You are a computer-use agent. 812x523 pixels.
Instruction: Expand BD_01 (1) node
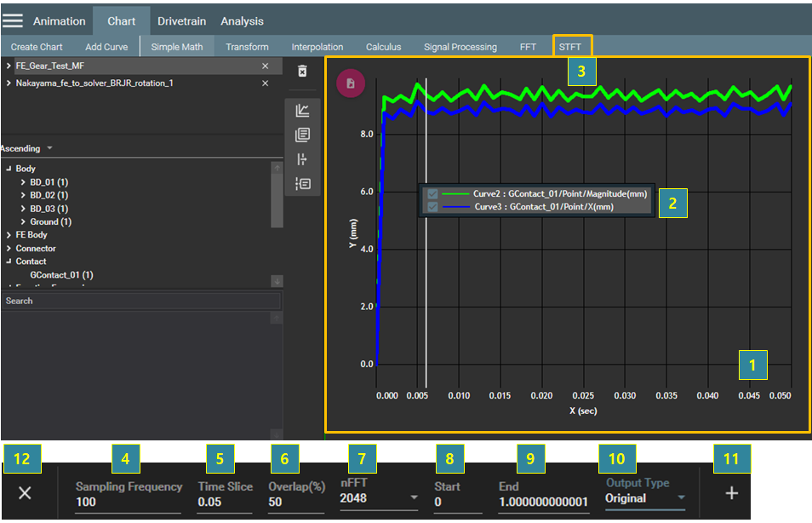(23, 182)
